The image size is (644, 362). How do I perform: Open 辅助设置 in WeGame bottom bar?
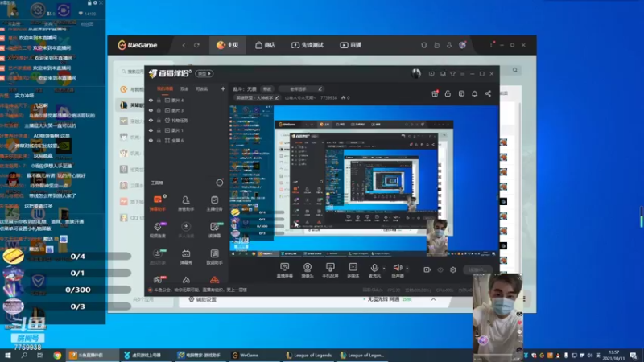click(x=203, y=299)
